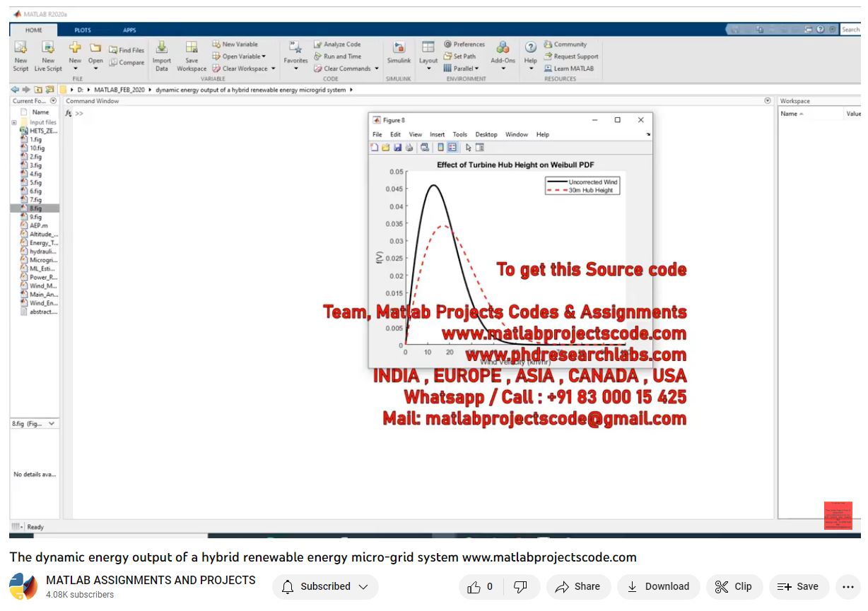Click Open File icon in Figure 8 toolbar
The image size is (868, 611).
tap(386, 148)
